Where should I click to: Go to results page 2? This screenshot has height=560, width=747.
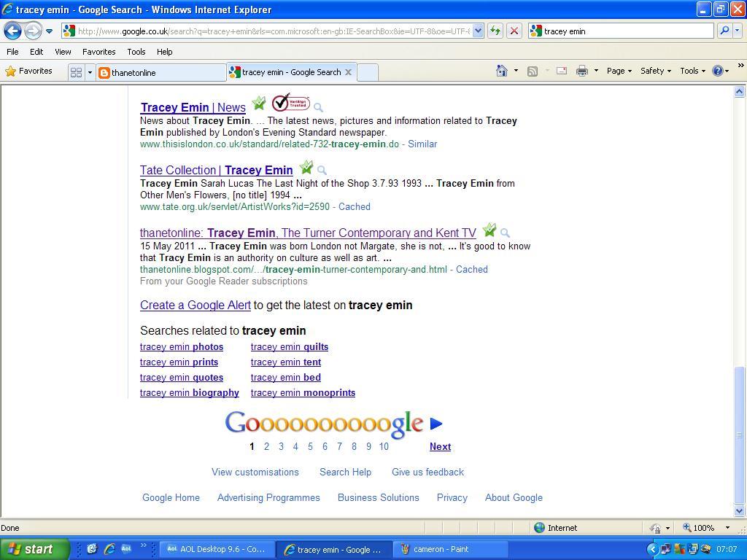pyautogui.click(x=266, y=447)
